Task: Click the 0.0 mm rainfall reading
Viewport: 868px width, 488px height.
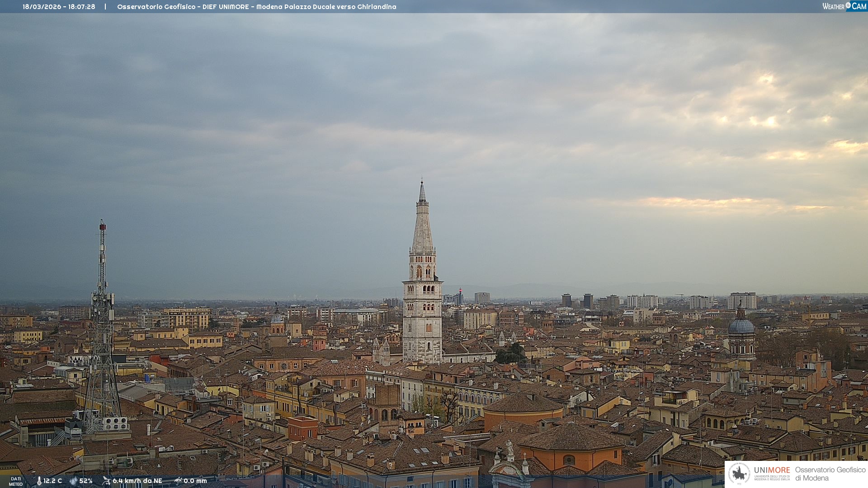Action: pos(195,481)
